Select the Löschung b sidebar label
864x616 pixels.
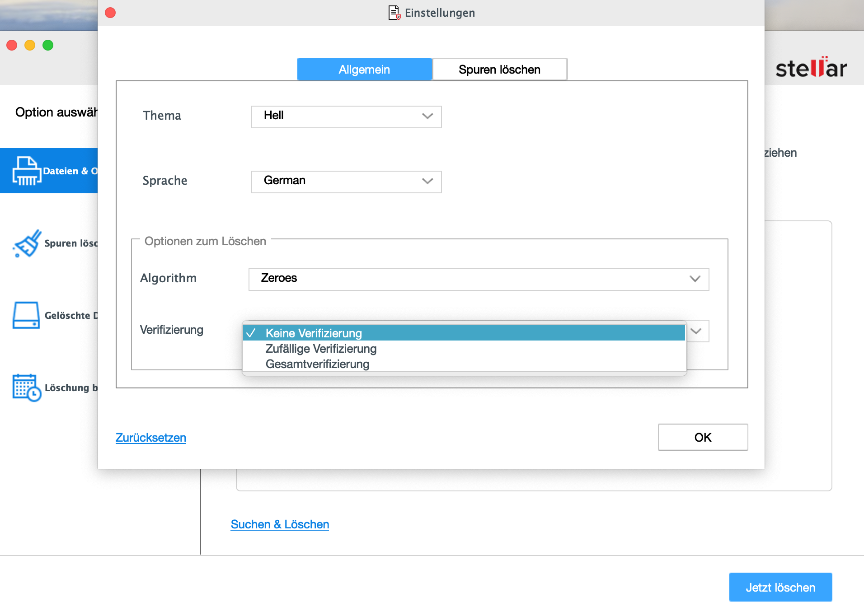pos(71,388)
